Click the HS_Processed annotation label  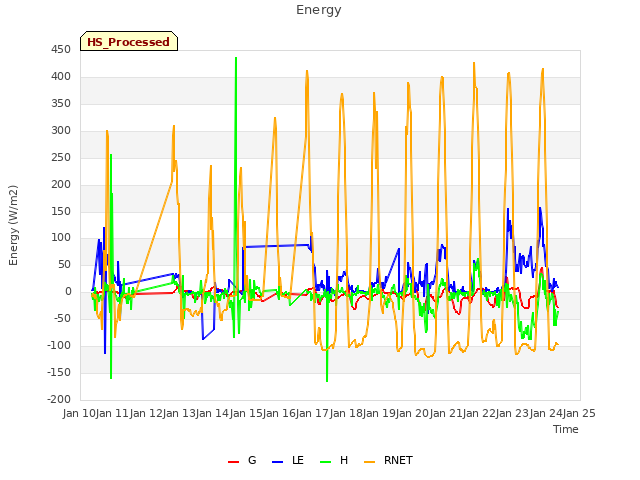(129, 42)
